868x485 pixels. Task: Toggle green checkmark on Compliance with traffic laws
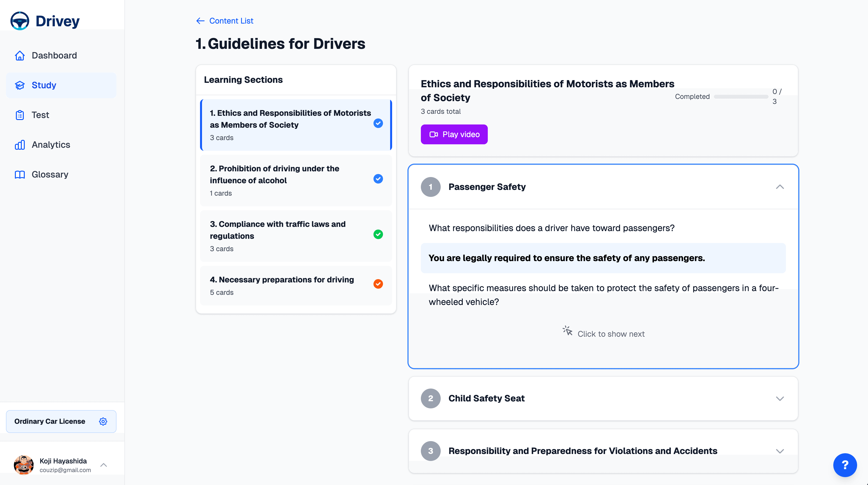tap(378, 234)
